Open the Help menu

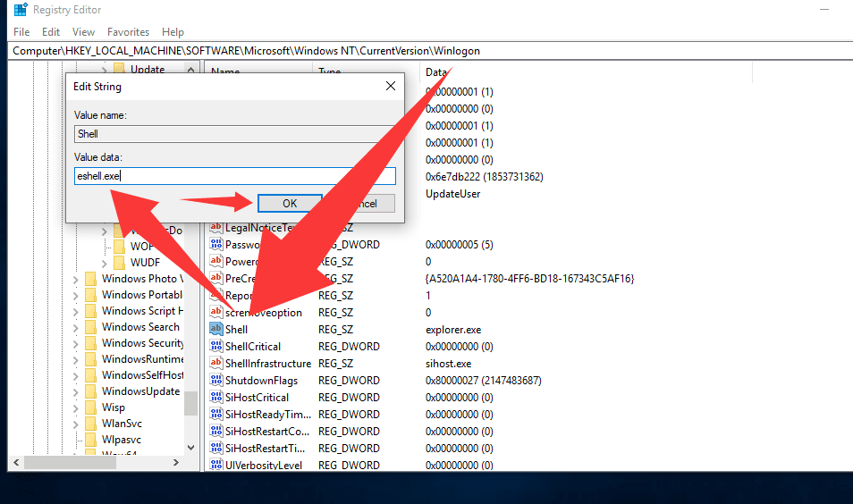pos(173,32)
